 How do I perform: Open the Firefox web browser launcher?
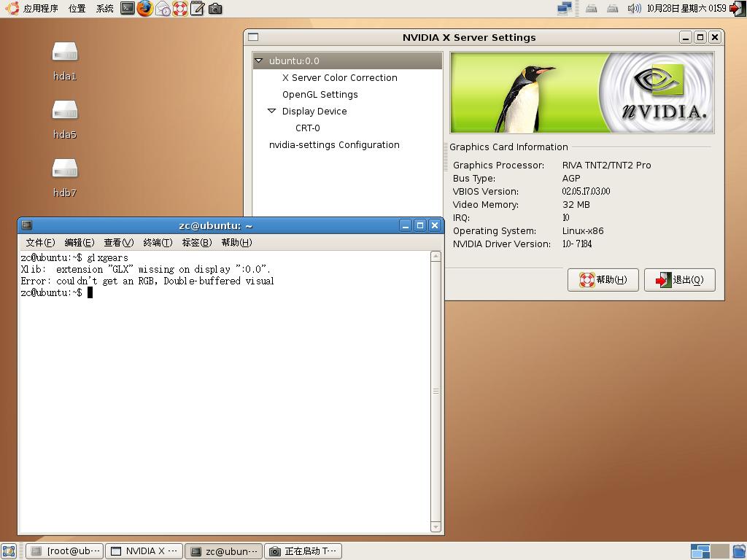coord(145,8)
